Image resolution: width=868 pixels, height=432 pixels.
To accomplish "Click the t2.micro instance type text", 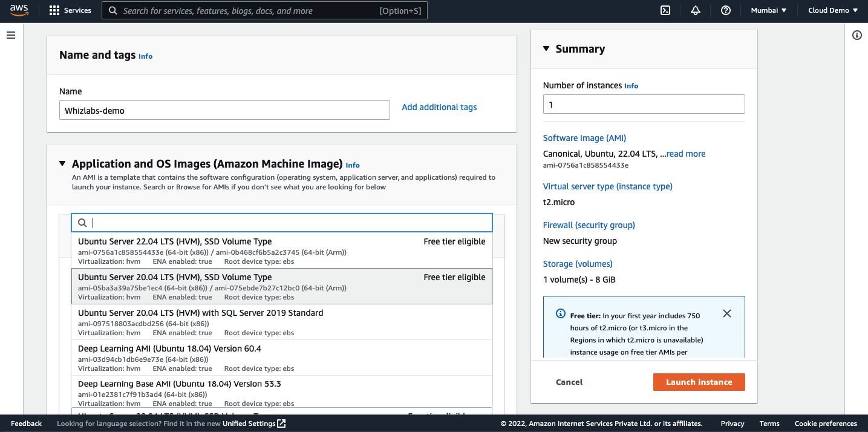I will 559,202.
